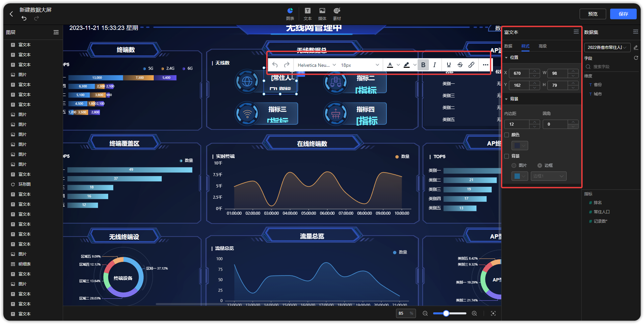Toggle underline formatting
This screenshot has width=644, height=324.
449,65
